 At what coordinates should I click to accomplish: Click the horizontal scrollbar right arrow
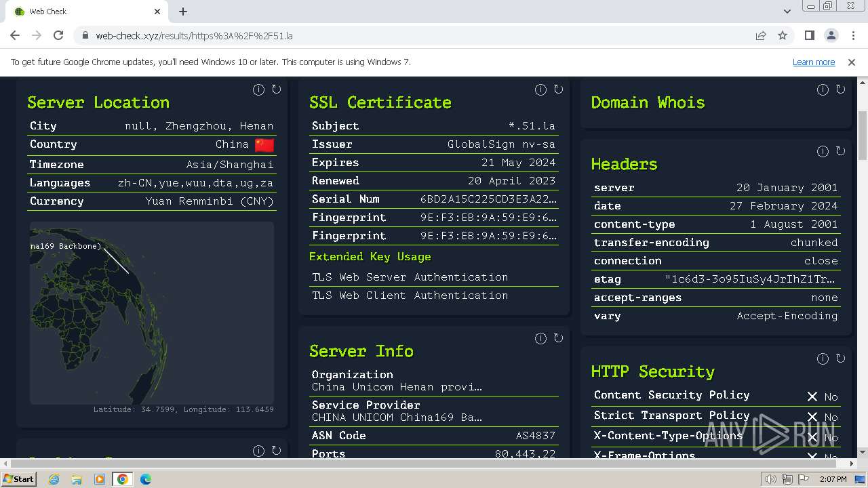pos(852,464)
